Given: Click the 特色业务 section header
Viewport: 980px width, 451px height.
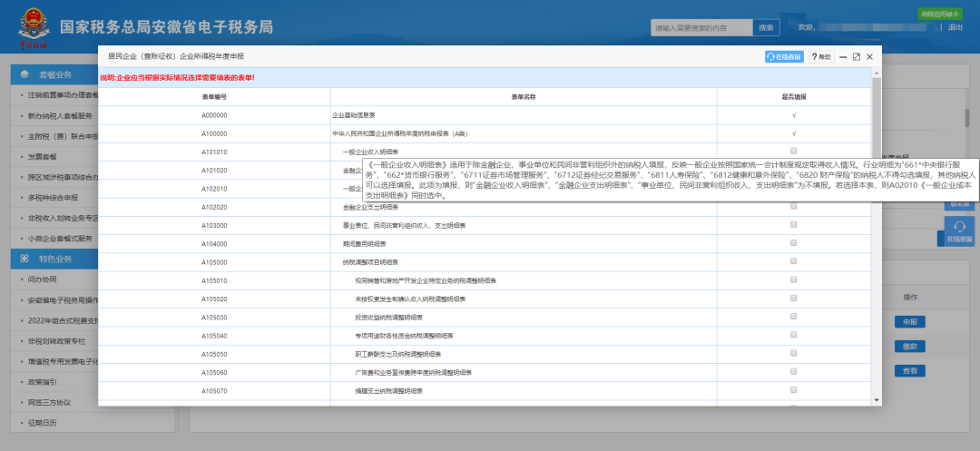Looking at the screenshot, I should pos(55,259).
